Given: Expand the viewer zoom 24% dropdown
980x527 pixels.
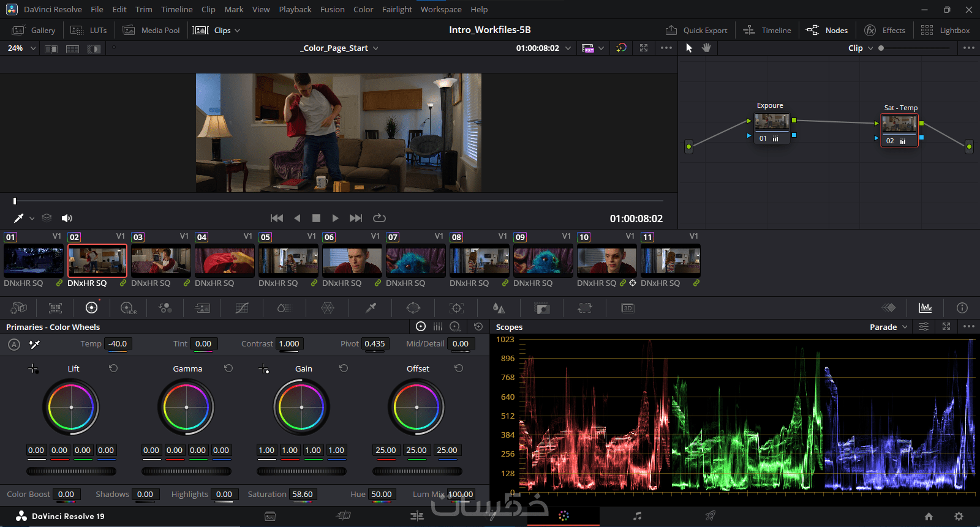Looking at the screenshot, I should click(21, 48).
